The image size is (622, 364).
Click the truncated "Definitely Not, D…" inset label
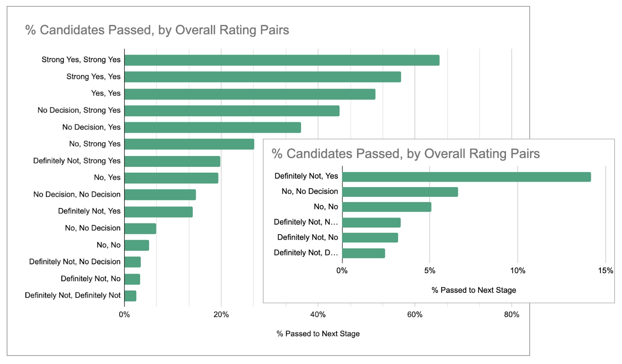306,253
